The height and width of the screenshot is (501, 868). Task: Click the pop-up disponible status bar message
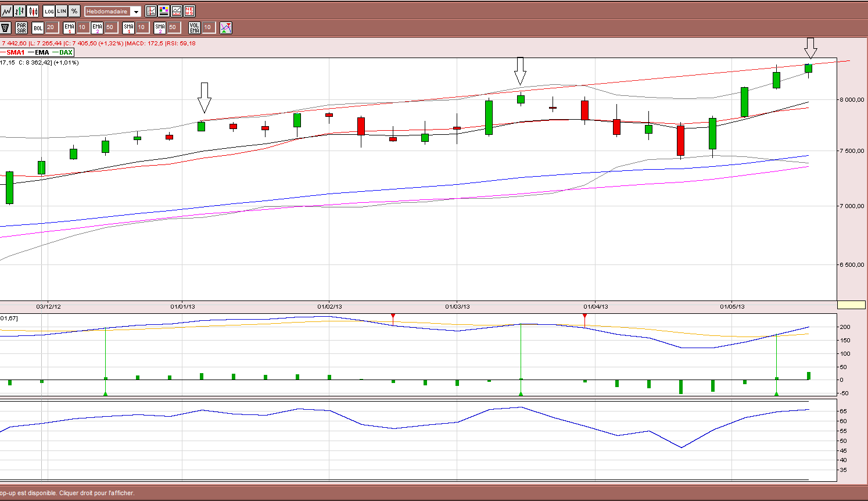coord(67,493)
